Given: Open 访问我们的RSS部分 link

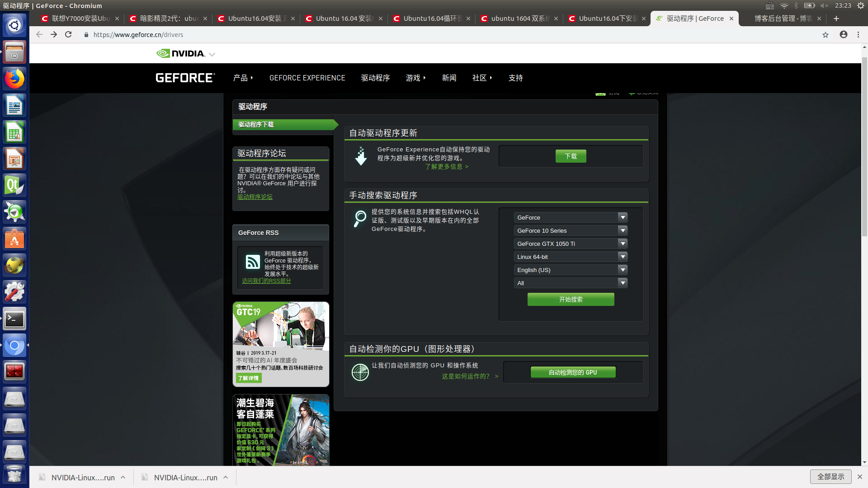Looking at the screenshot, I should pos(266,281).
